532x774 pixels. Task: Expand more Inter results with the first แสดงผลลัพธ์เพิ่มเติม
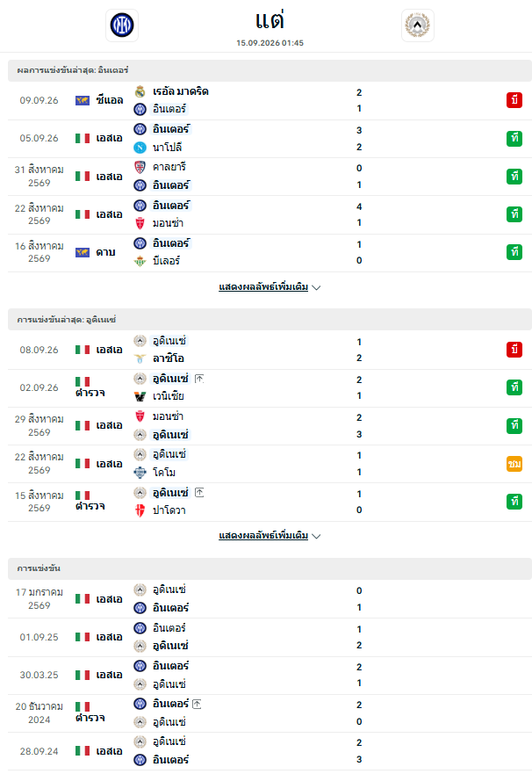tap(263, 286)
